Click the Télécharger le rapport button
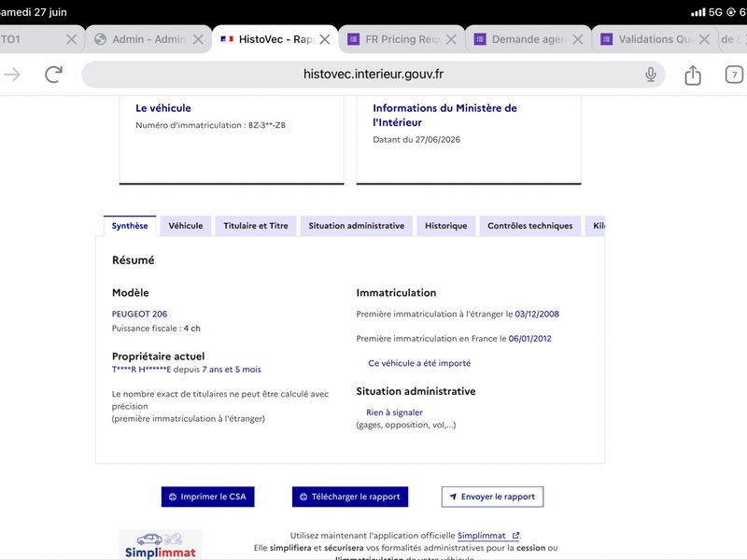 (350, 497)
